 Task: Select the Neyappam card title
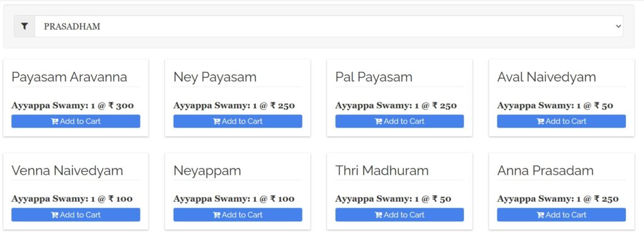click(207, 170)
